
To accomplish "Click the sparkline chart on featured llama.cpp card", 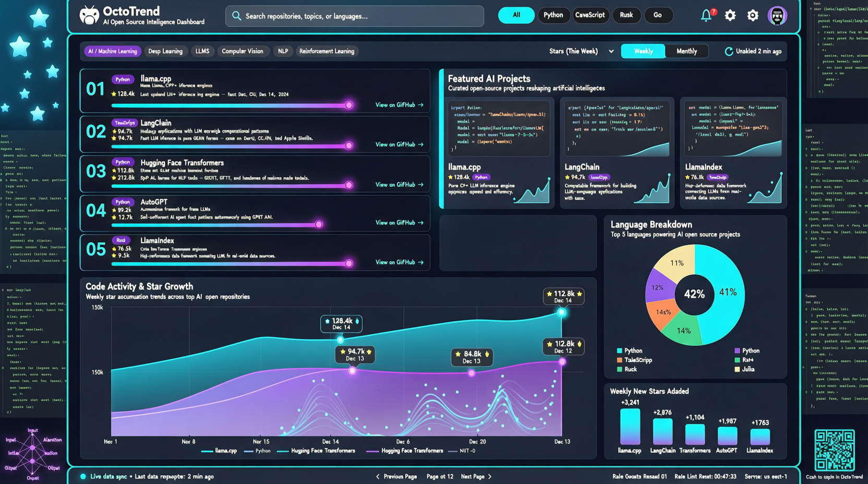I will [532, 191].
